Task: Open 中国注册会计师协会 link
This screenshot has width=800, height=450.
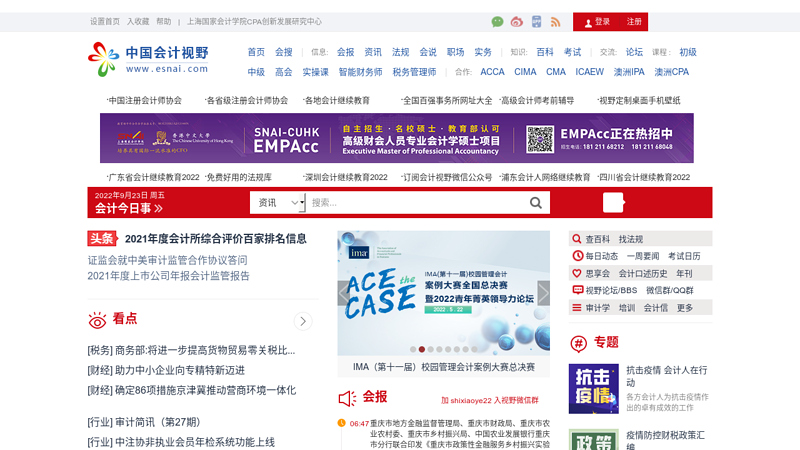Action: (x=144, y=101)
